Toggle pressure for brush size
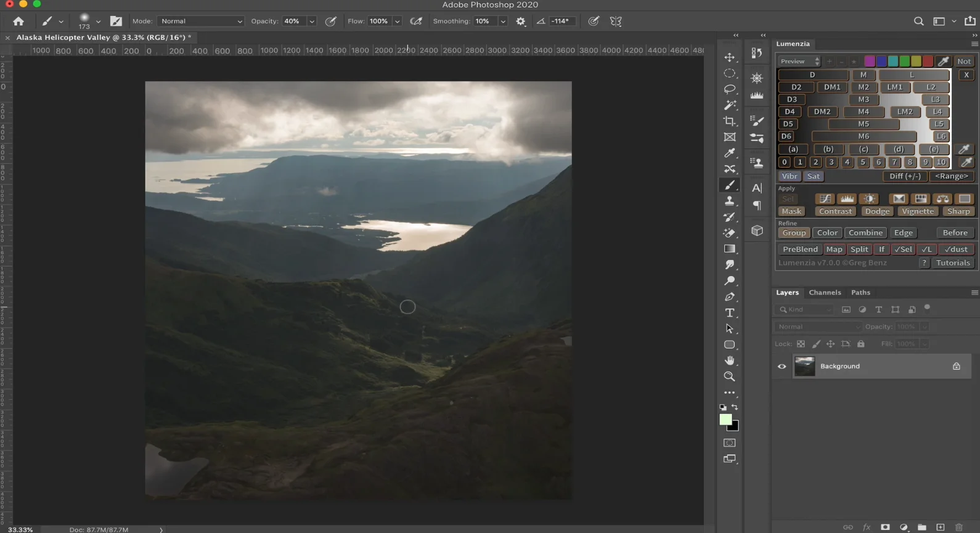The image size is (980, 533). tap(594, 21)
